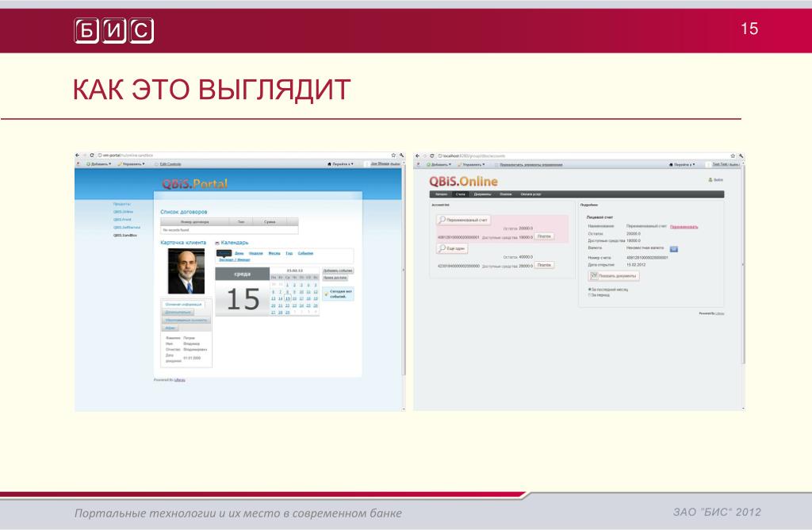This screenshot has width=812, height=530.
Task: Click Показать документы button
Action: coord(614,276)
